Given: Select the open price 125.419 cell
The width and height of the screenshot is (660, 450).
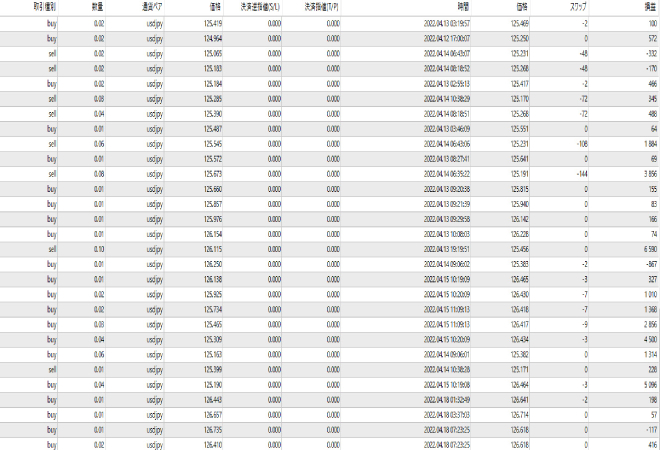Looking at the screenshot, I should coord(213,24).
